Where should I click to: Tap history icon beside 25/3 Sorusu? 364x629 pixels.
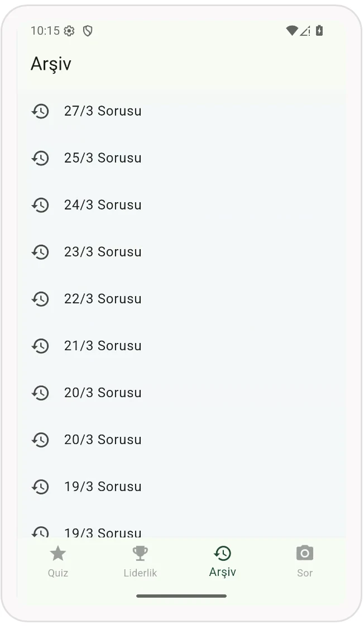[40, 158]
